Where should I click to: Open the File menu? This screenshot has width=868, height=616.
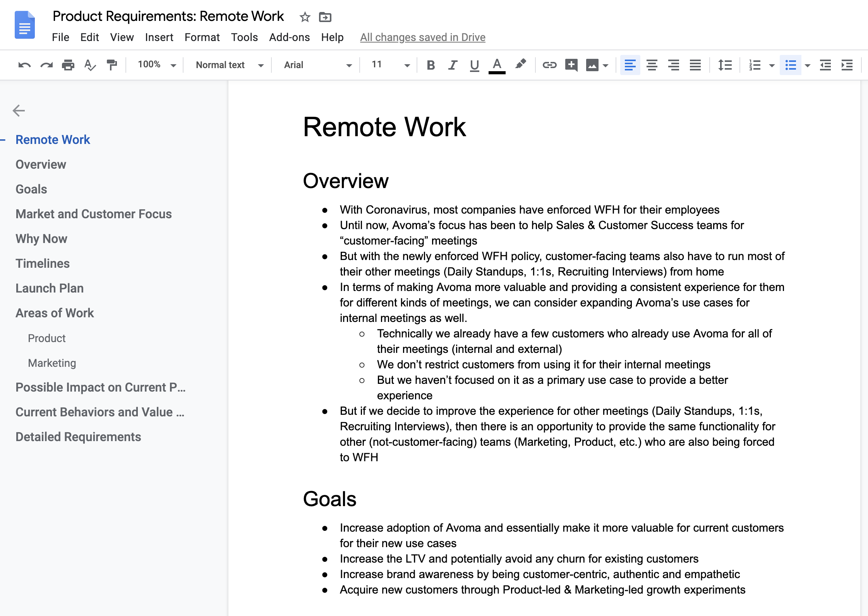pos(60,37)
